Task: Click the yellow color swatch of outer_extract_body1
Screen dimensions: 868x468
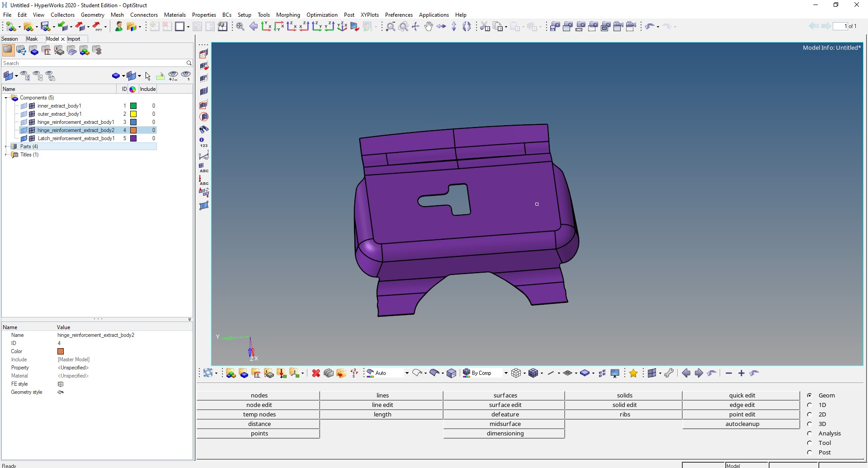Action: point(133,114)
